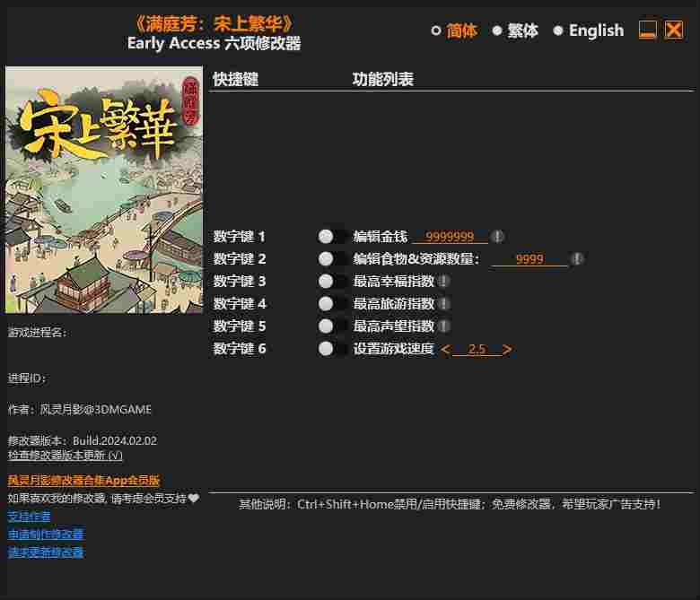Click info icon next to 最高幸福指数

[443, 282]
